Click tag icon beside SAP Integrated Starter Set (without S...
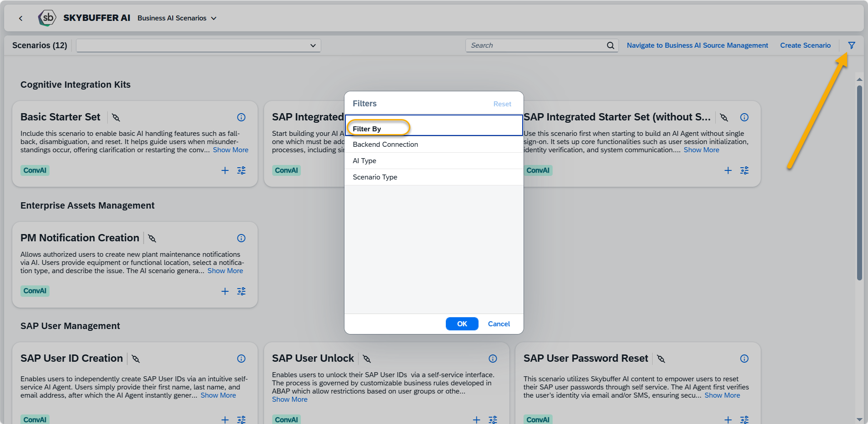Screen dimensions: 868x424 [724, 118]
